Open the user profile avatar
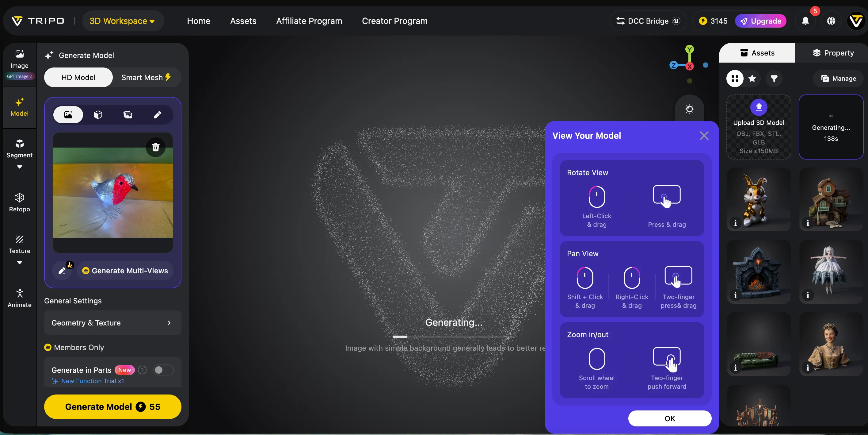Viewport: 868px width, 435px height. pos(856,21)
